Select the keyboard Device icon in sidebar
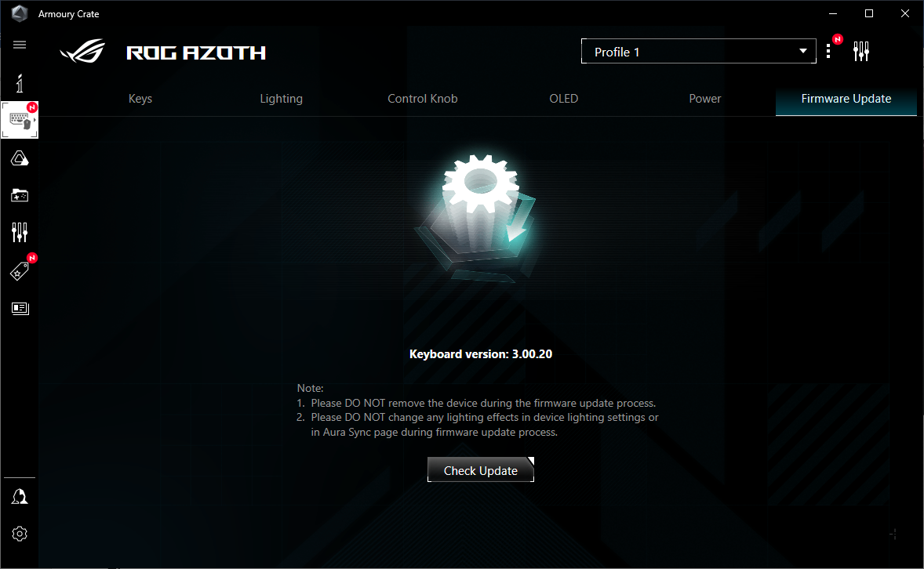The image size is (924, 569). [20, 120]
